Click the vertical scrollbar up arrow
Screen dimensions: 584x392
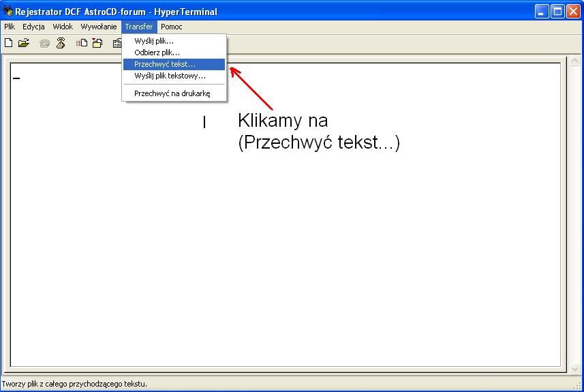click(x=574, y=61)
